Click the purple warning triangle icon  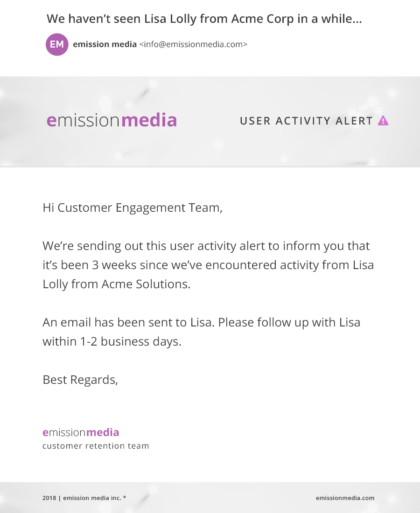383,121
